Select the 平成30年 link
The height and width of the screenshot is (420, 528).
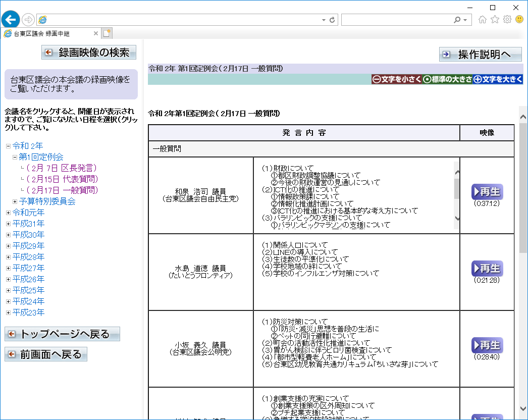[x=28, y=234]
